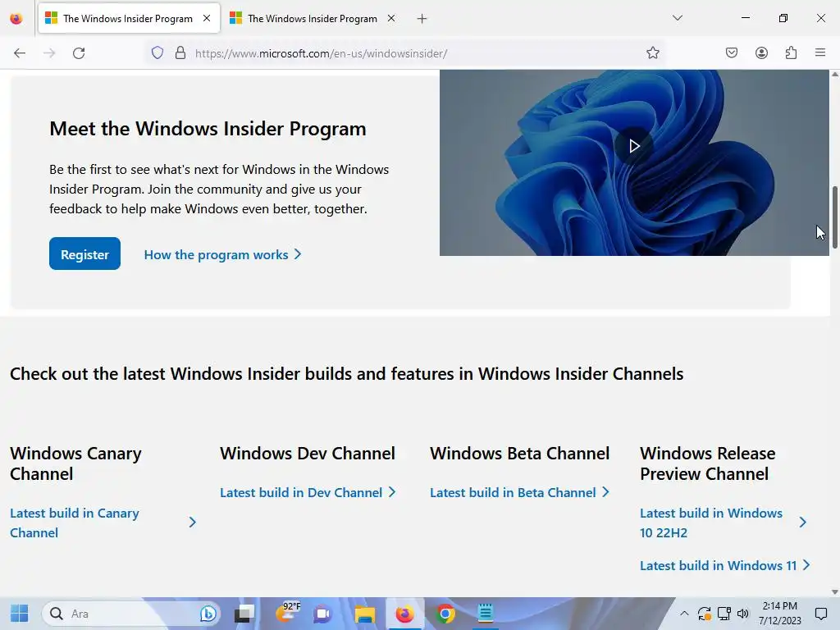This screenshot has height=630, width=840.
Task: Open Bing chat icon in search box
Action: [208, 614]
